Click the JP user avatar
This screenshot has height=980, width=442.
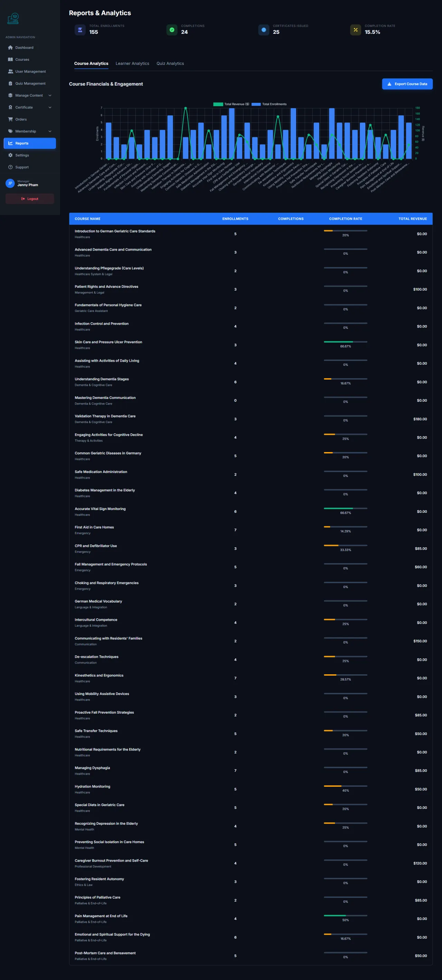(10, 183)
